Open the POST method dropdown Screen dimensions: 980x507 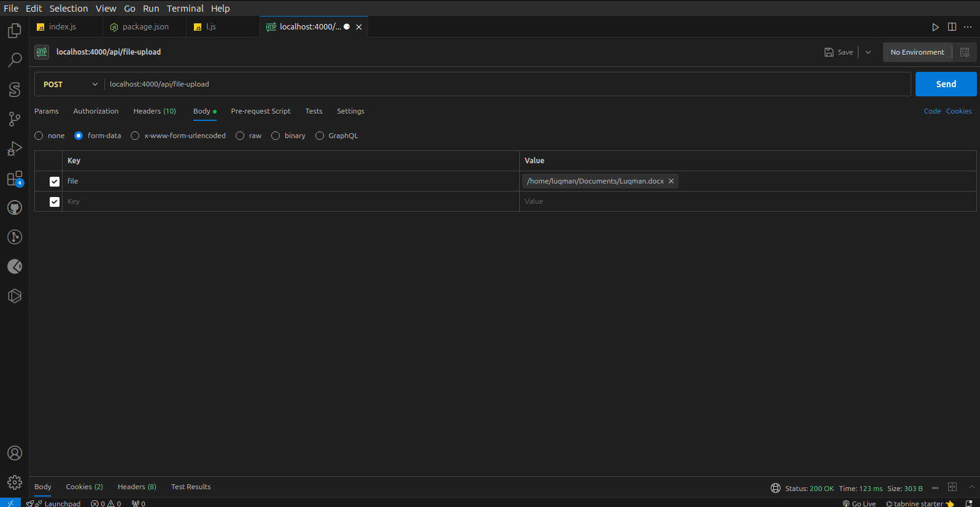[70, 84]
